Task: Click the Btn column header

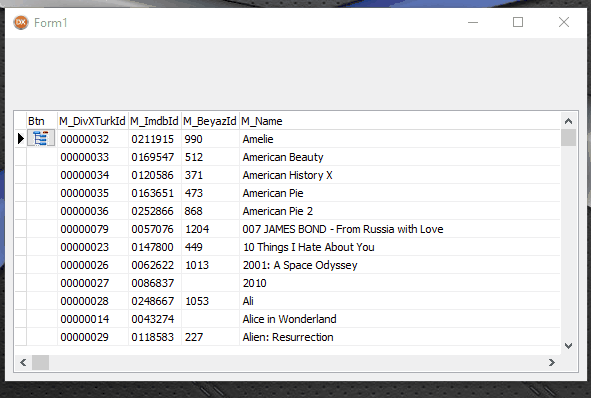Action: [42, 121]
